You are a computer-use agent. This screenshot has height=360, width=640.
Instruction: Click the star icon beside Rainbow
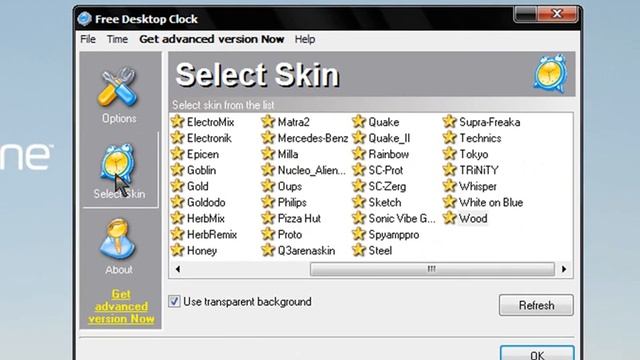359,154
